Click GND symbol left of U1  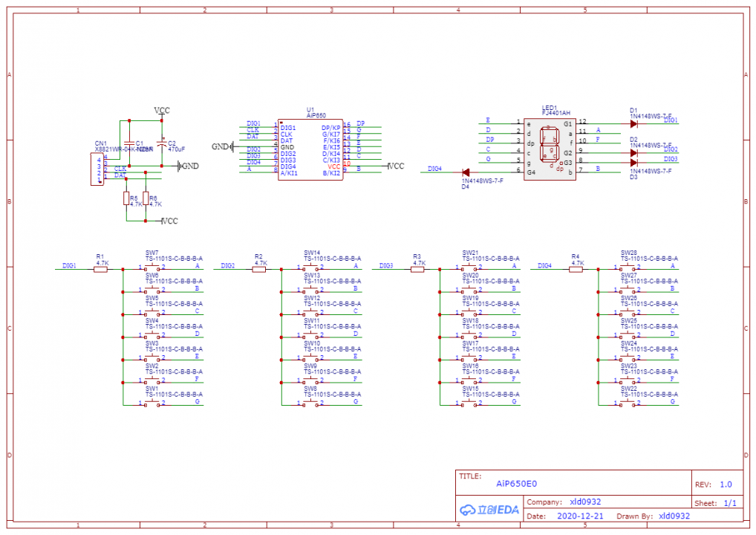click(x=222, y=146)
